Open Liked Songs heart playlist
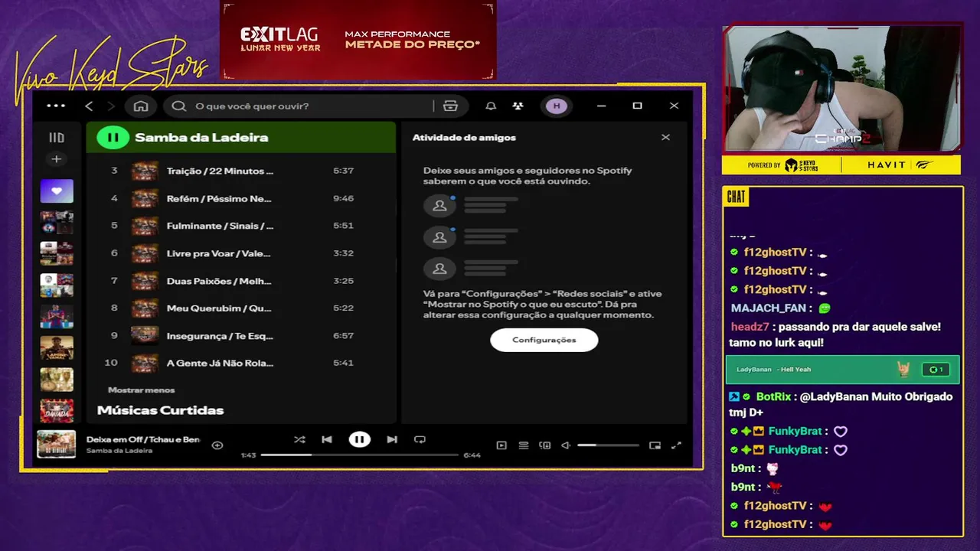Screen dimensions: 980x551 click(x=57, y=191)
